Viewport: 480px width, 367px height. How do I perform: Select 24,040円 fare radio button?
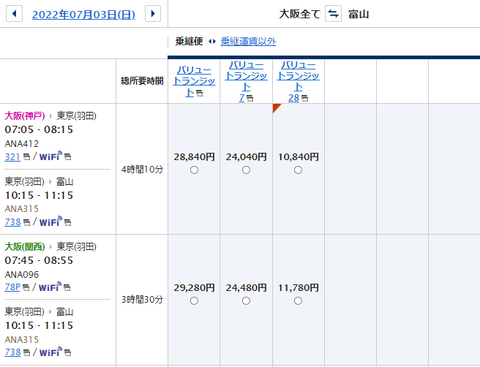pos(246,170)
